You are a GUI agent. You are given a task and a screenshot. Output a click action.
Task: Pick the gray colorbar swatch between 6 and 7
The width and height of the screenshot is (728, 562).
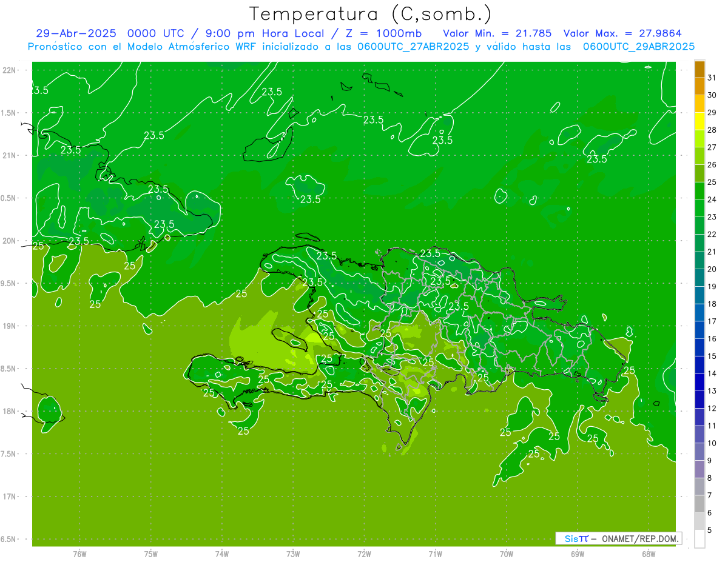pos(699,504)
